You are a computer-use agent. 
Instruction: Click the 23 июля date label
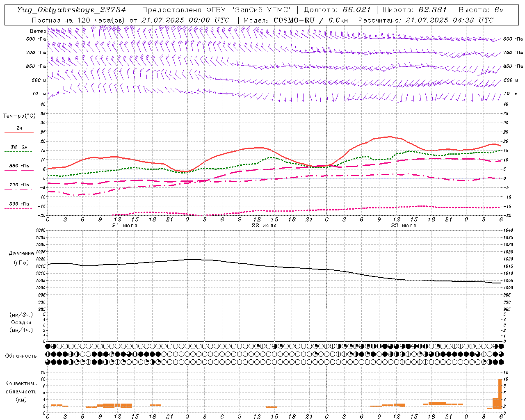click(404, 226)
